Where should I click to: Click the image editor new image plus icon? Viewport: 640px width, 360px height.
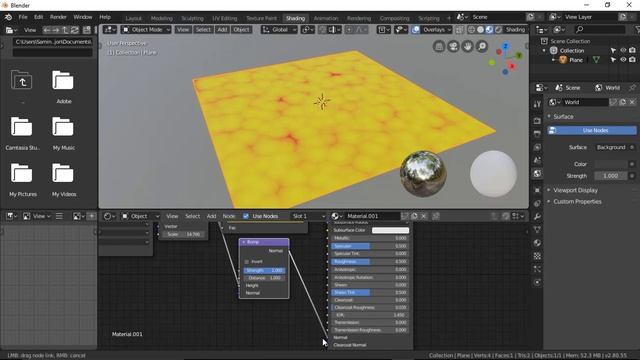91,216
